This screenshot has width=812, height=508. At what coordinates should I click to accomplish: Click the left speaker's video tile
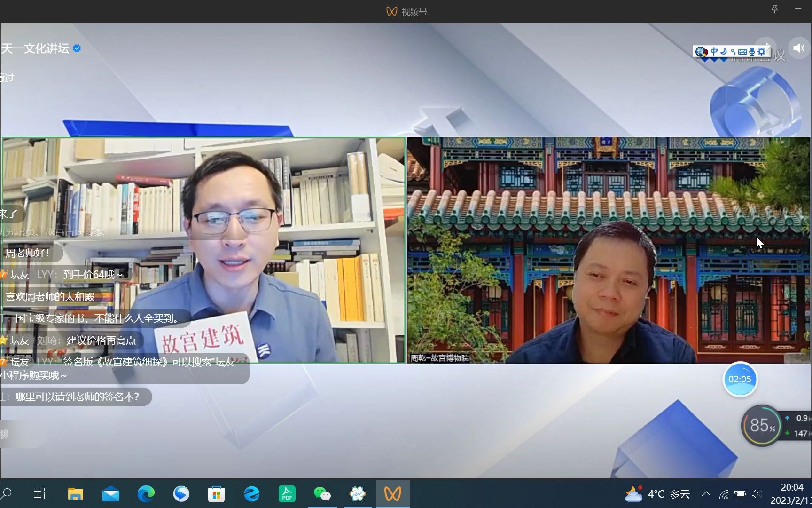click(x=203, y=250)
